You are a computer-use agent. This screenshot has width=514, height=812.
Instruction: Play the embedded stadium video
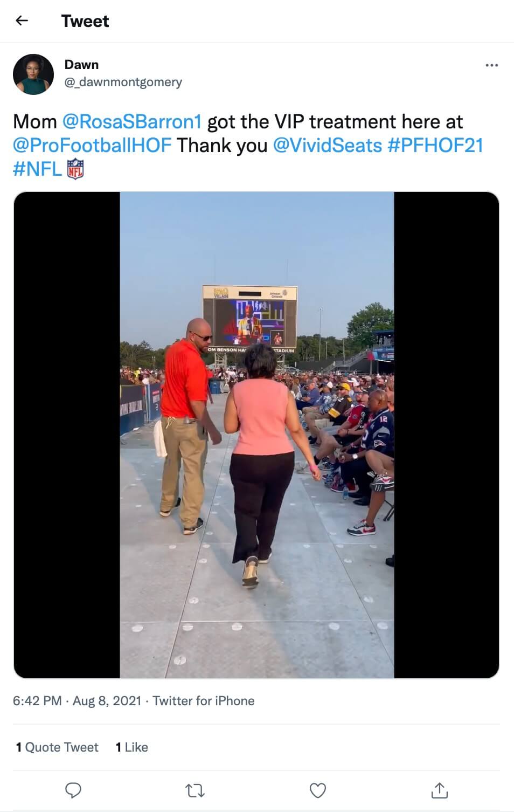(256, 435)
